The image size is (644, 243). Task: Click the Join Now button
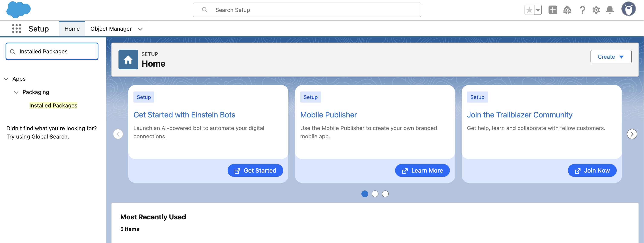pos(592,171)
